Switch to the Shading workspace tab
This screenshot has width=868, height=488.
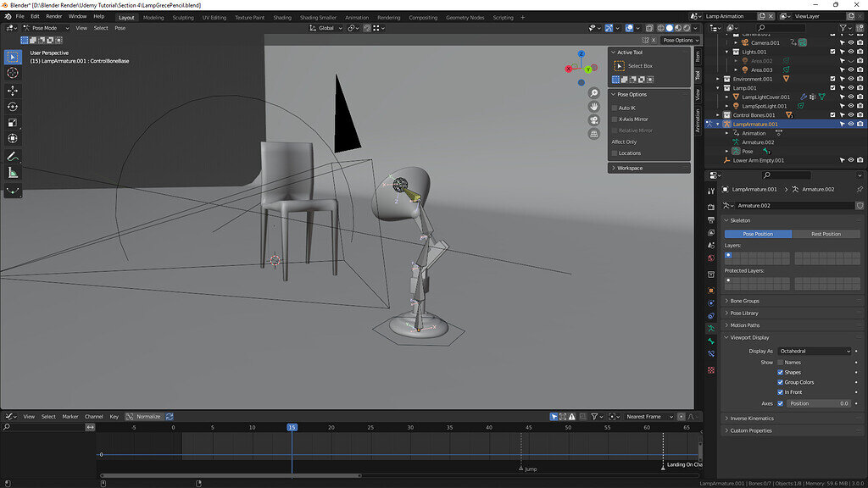[282, 17]
